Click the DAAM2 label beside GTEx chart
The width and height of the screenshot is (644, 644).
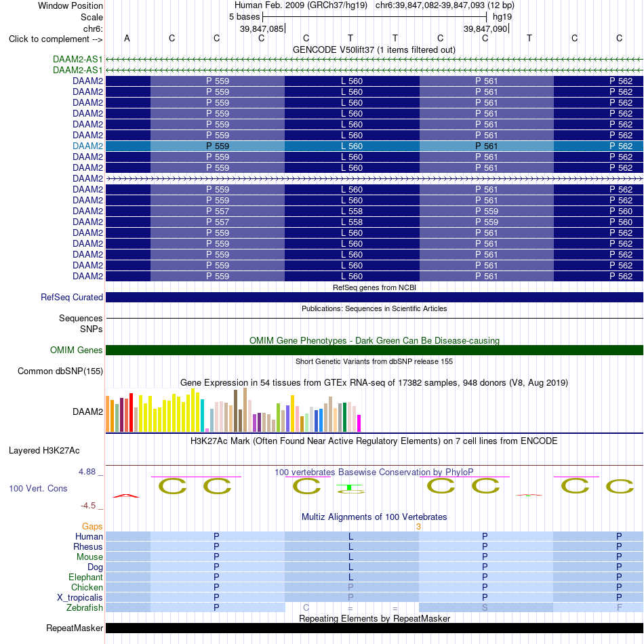(x=87, y=411)
